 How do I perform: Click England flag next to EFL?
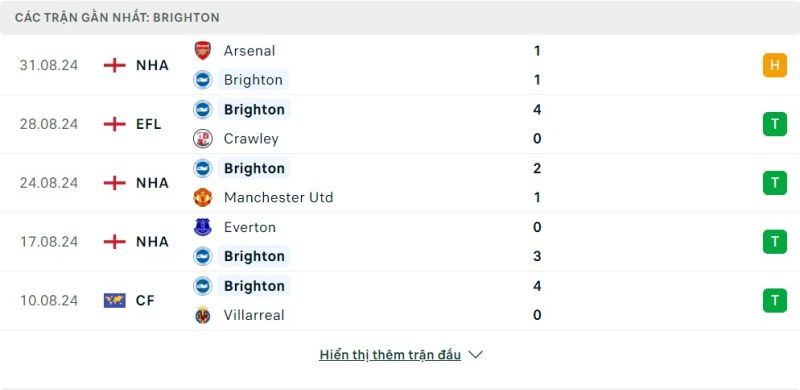coord(114,124)
